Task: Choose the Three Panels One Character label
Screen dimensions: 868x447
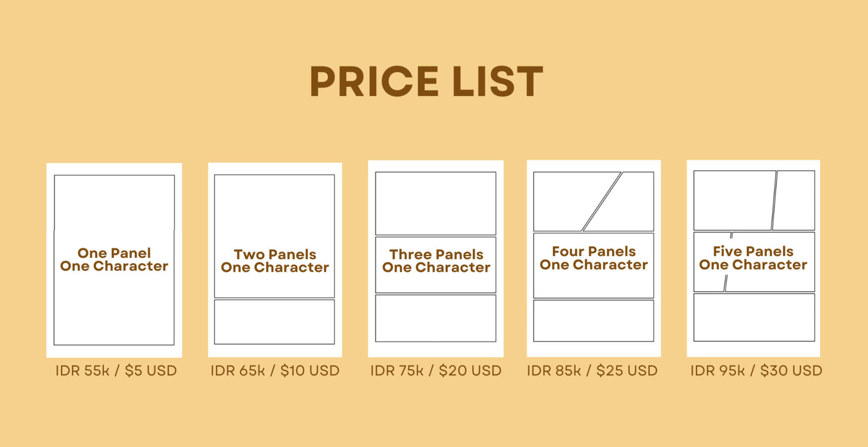Action: coord(436,261)
